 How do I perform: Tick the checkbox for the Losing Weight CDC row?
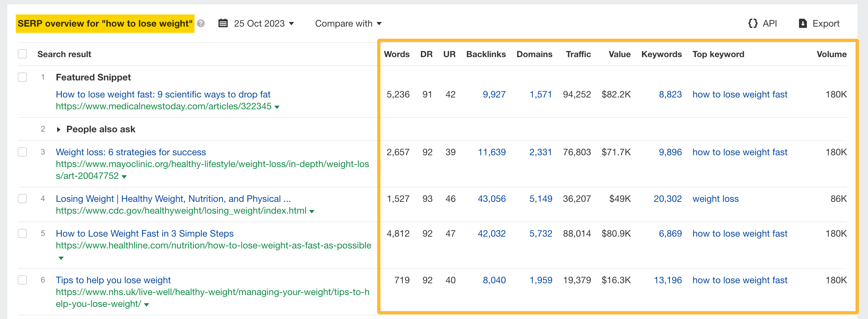pyautogui.click(x=22, y=199)
